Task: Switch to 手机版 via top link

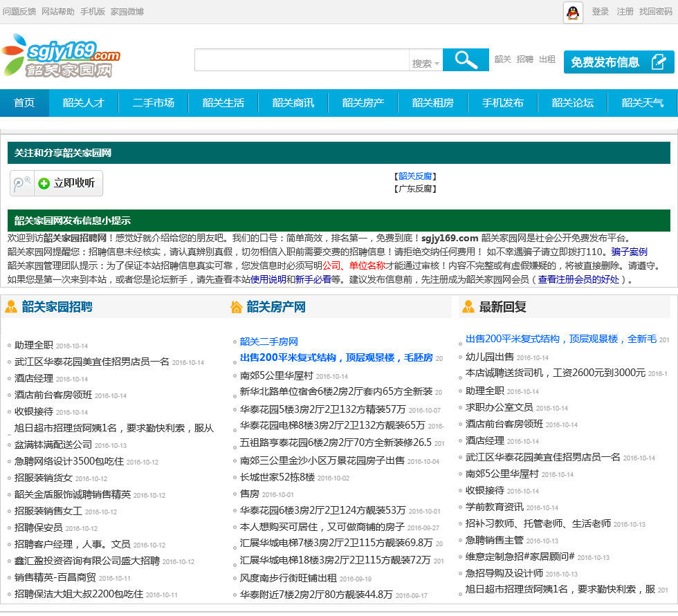Action: coord(93,12)
